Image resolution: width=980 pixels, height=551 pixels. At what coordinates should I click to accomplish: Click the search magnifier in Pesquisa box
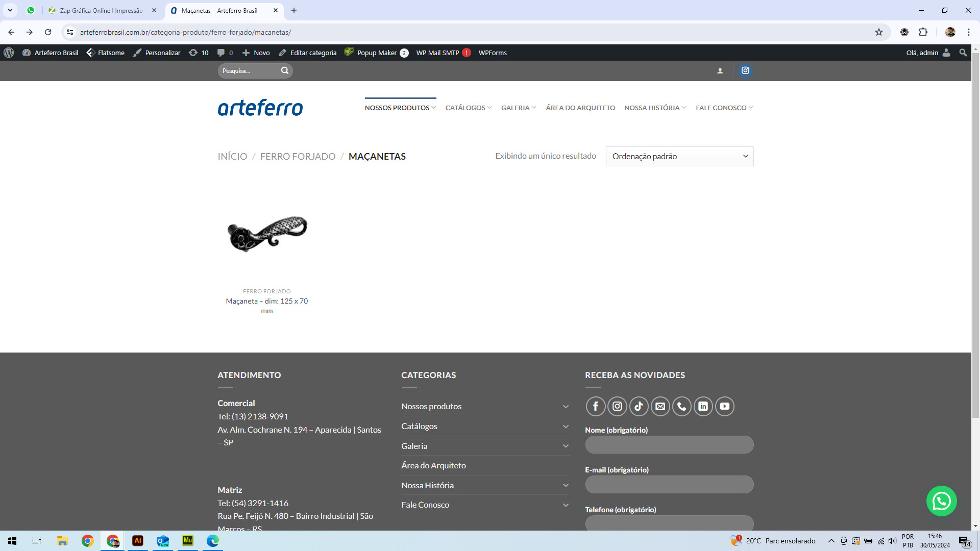pyautogui.click(x=285, y=70)
